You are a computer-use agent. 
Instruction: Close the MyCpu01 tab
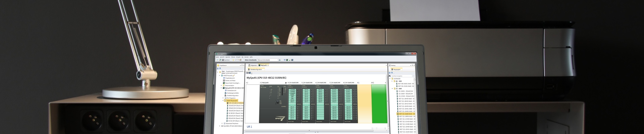coord(268,65)
